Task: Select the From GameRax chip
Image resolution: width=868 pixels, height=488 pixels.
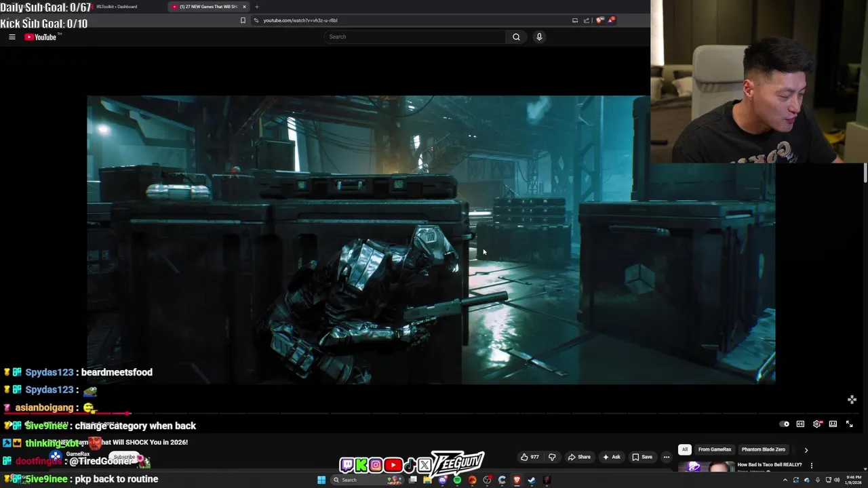Action: (x=715, y=449)
